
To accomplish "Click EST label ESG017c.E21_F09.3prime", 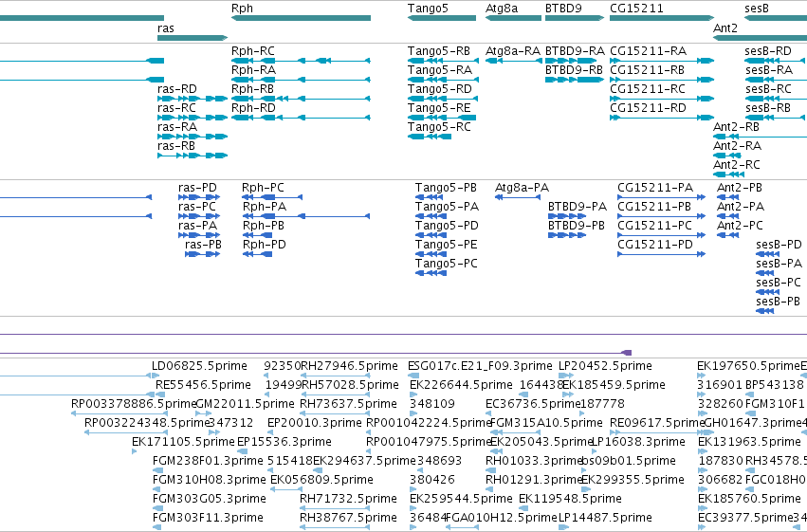I will point(480,366).
